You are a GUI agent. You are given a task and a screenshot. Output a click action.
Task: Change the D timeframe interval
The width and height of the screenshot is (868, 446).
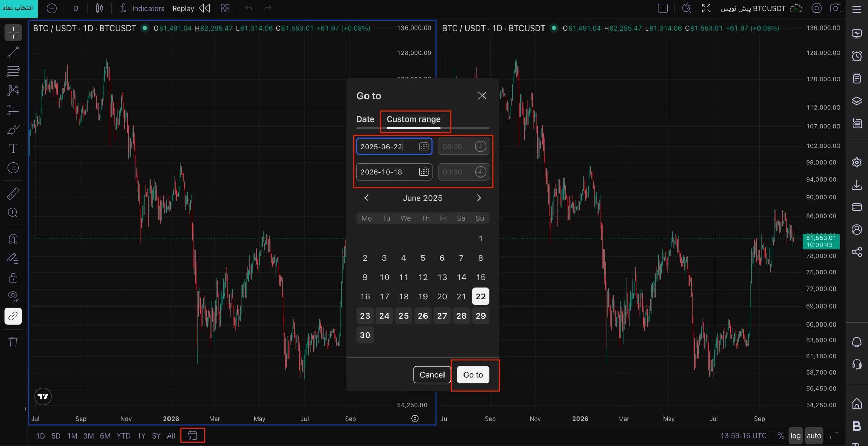click(76, 8)
